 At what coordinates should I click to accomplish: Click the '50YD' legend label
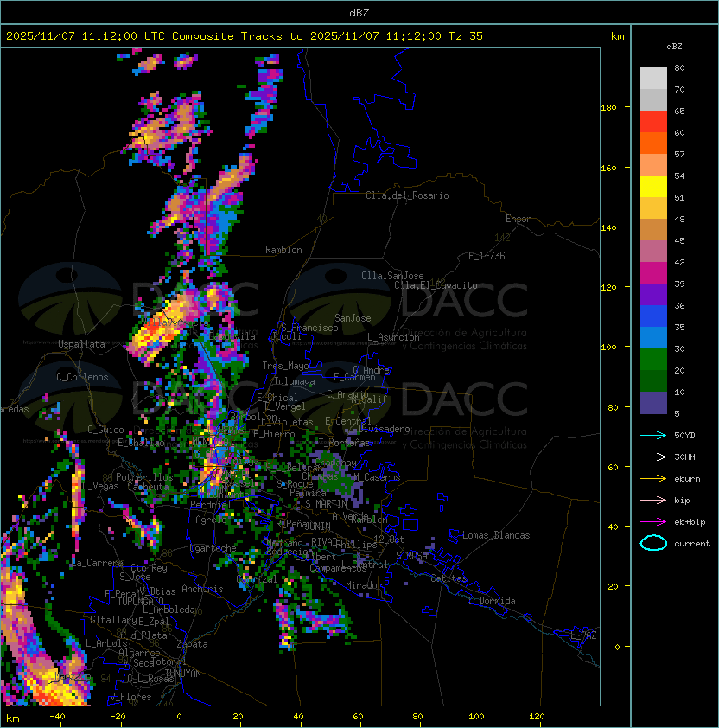coord(684,435)
